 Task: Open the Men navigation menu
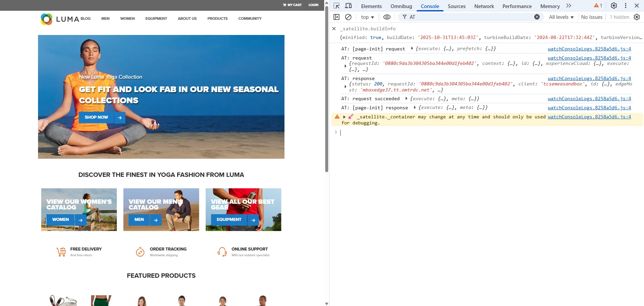pos(105,18)
